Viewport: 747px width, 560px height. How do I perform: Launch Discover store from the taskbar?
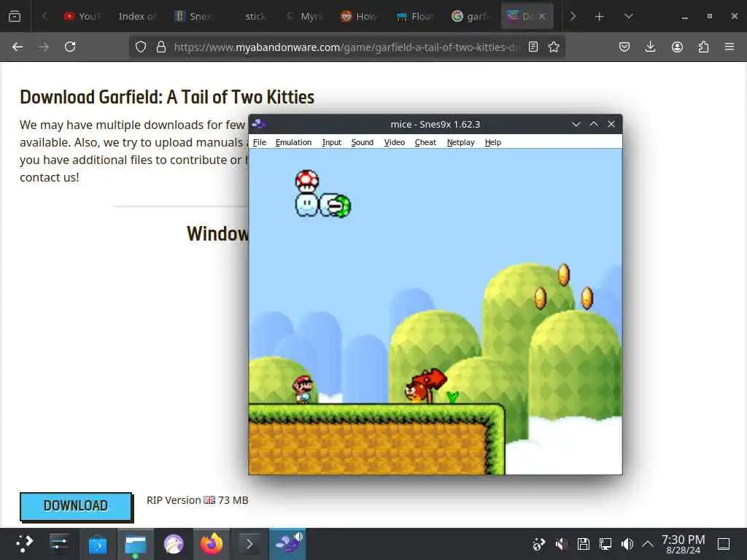[98, 544]
